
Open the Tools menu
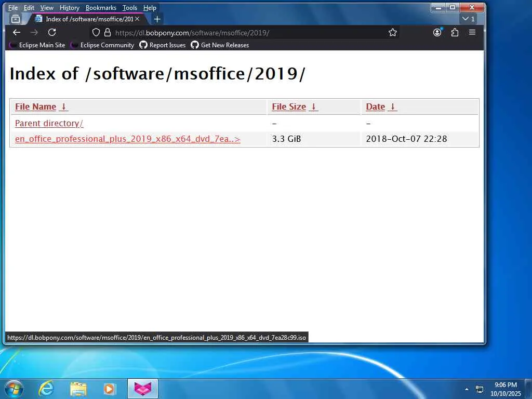coord(129,7)
